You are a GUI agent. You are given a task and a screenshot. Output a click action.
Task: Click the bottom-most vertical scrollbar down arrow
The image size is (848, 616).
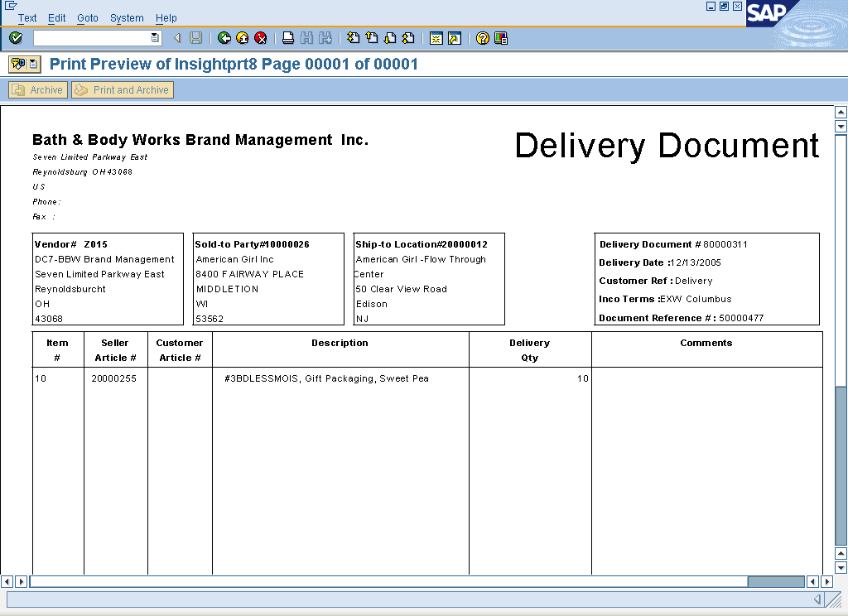tap(841, 568)
